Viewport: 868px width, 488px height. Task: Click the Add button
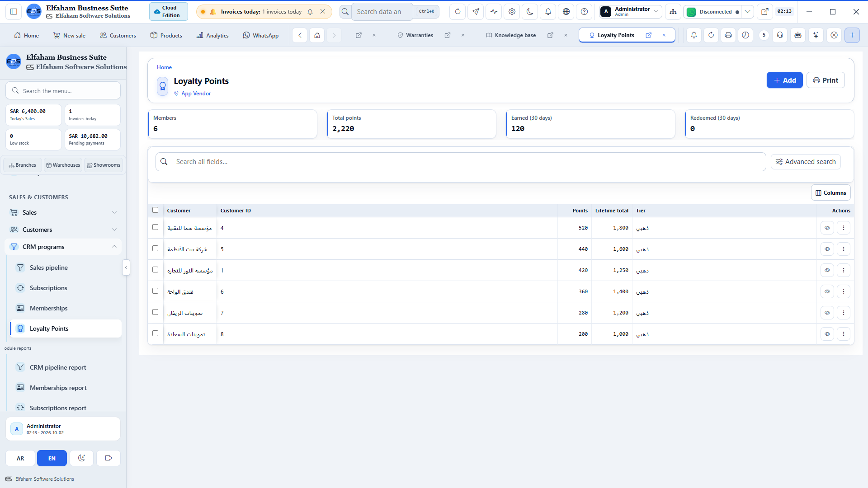click(784, 80)
